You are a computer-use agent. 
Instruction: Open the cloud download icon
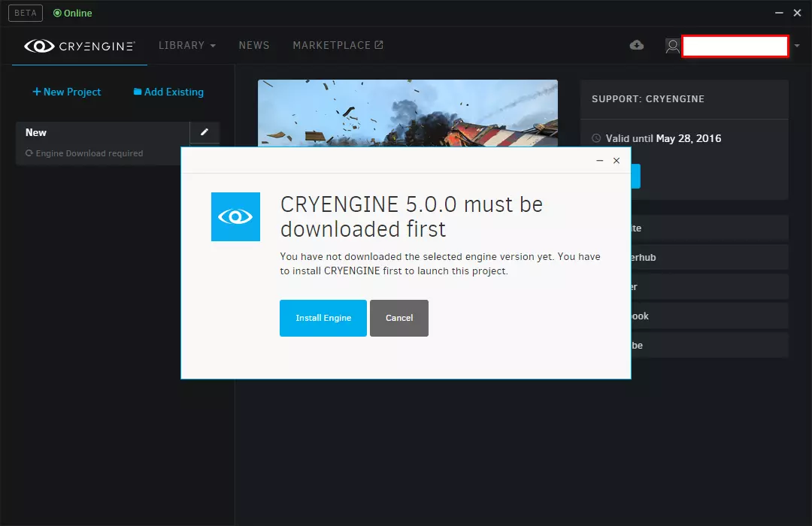637,45
